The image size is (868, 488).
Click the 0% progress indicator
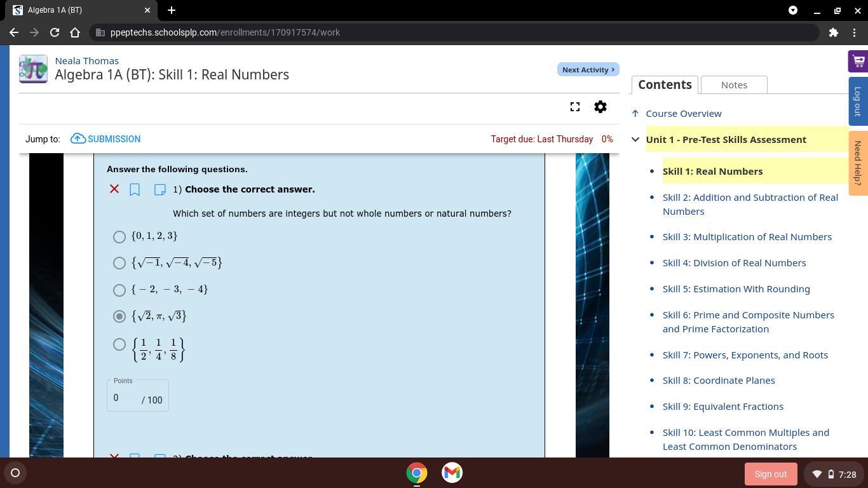click(x=607, y=139)
